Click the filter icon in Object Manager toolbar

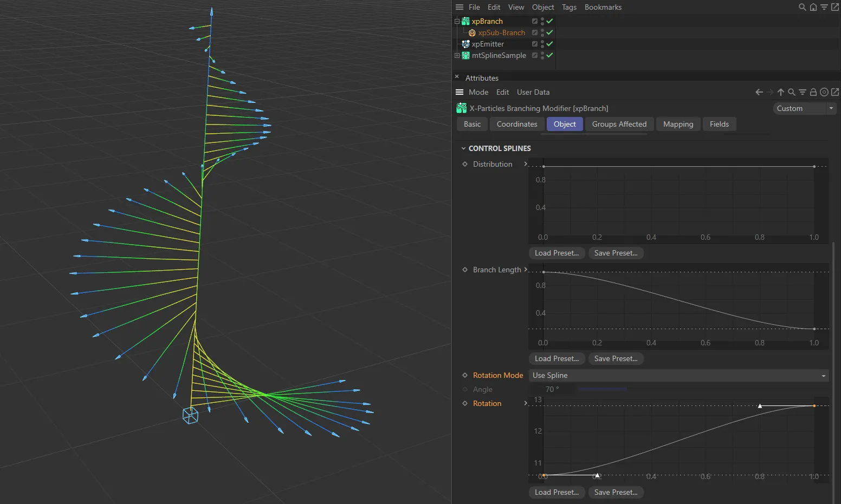[824, 7]
